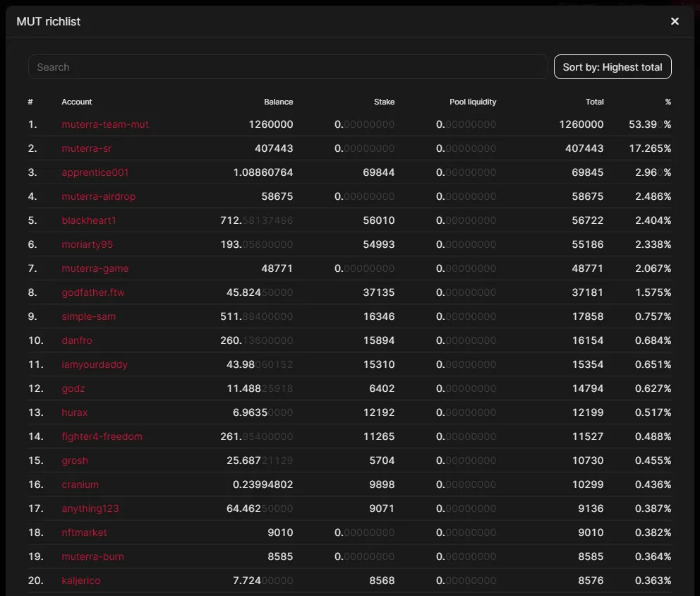This screenshot has height=596, width=700.
Task: Click the % column header
Action: click(x=668, y=102)
